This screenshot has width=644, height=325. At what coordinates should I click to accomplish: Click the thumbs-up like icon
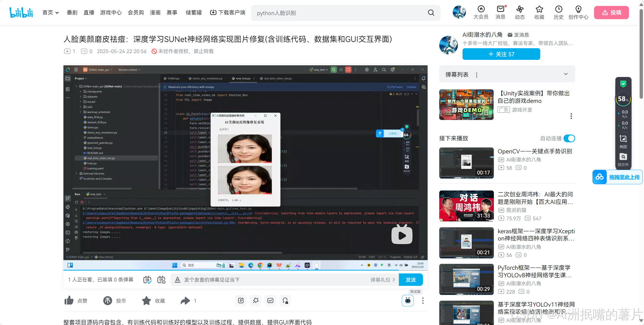coord(69,301)
